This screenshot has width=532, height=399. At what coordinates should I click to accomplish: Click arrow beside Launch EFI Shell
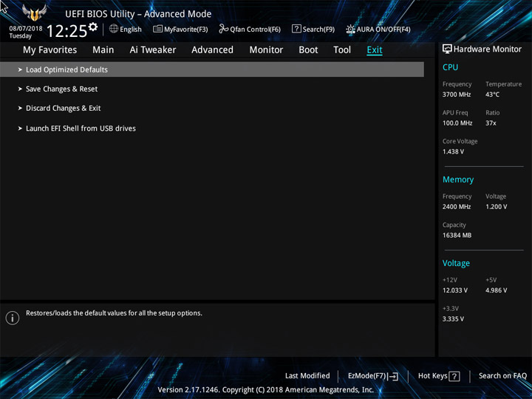[20, 129]
